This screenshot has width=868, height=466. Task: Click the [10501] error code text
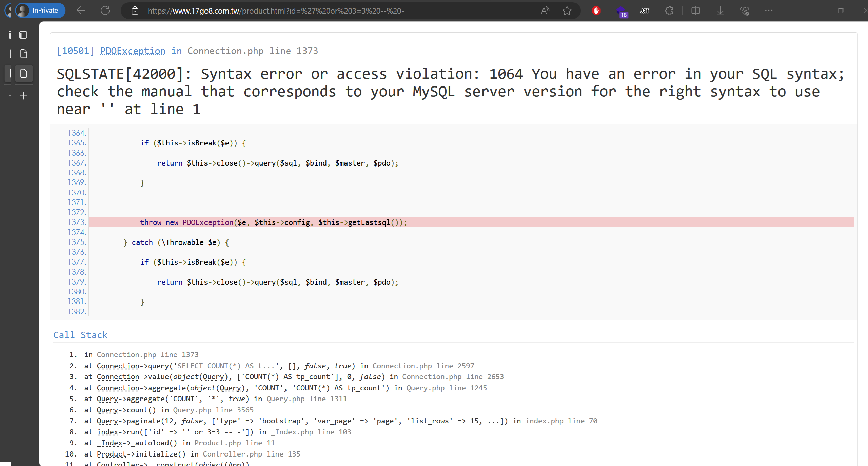tap(75, 51)
